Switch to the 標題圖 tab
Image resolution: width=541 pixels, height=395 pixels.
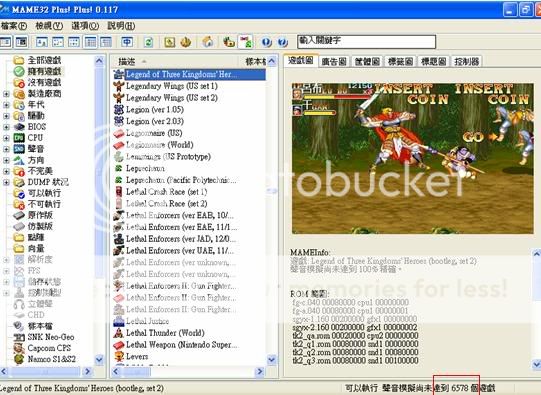click(434, 61)
